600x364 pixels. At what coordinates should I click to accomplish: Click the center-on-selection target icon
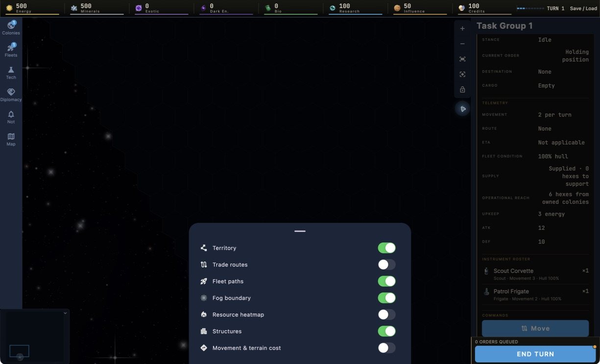click(x=462, y=74)
